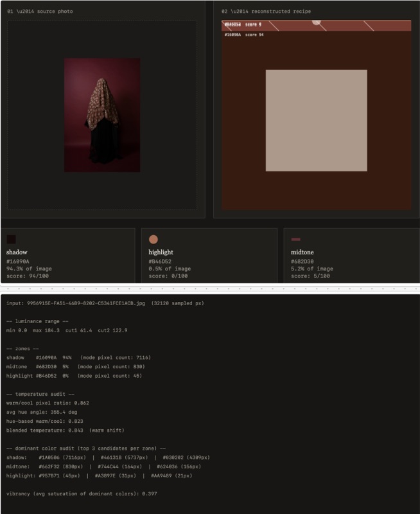This screenshot has height=514, width=420.
Task: Click "score: 5/100" in midtone card
Action: pyautogui.click(x=311, y=276)
